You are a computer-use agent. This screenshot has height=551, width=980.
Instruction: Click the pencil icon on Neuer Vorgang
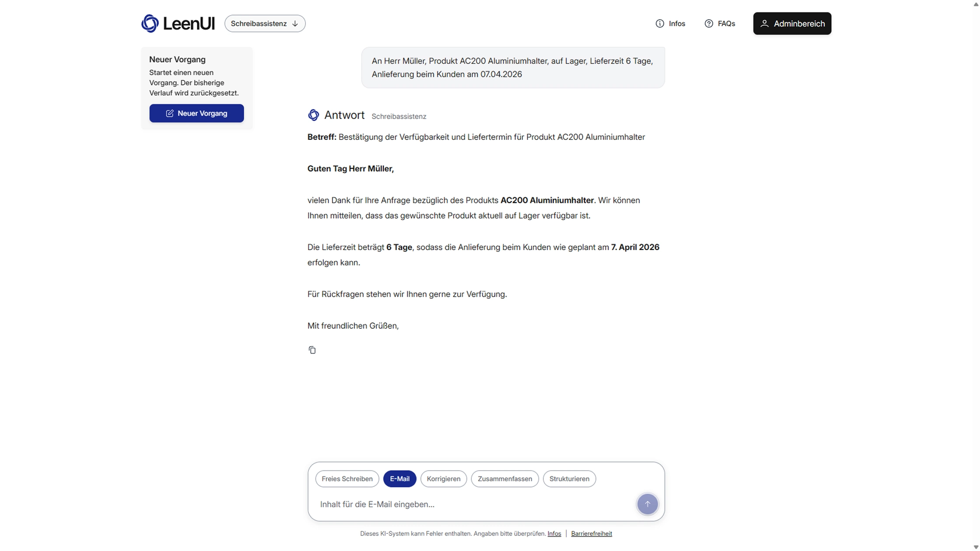click(170, 113)
